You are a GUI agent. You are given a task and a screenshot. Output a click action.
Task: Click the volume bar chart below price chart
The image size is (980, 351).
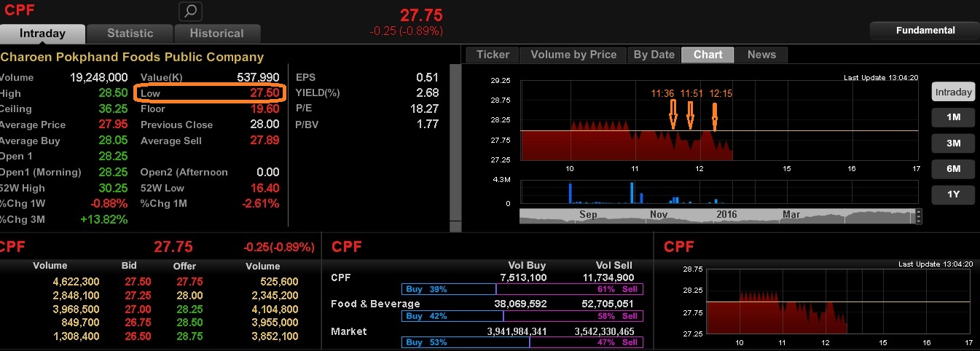[718, 192]
